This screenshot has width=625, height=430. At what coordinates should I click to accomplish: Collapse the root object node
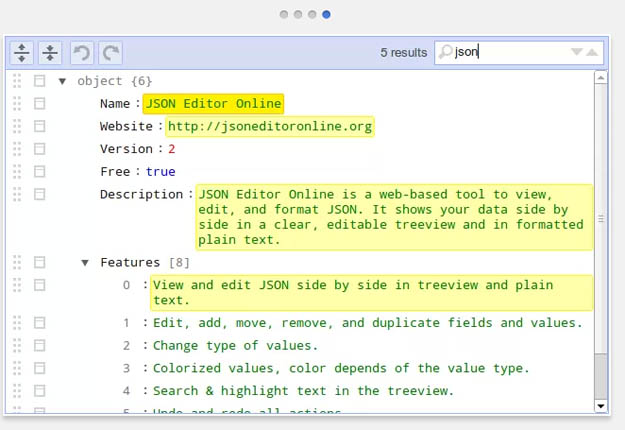coord(62,81)
